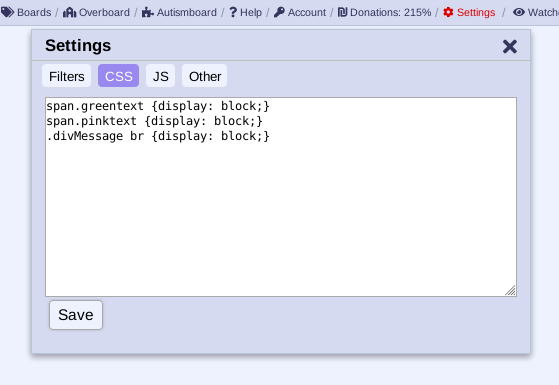Close the Settings dialog with X
The height and width of the screenshot is (385, 559).
[510, 46]
